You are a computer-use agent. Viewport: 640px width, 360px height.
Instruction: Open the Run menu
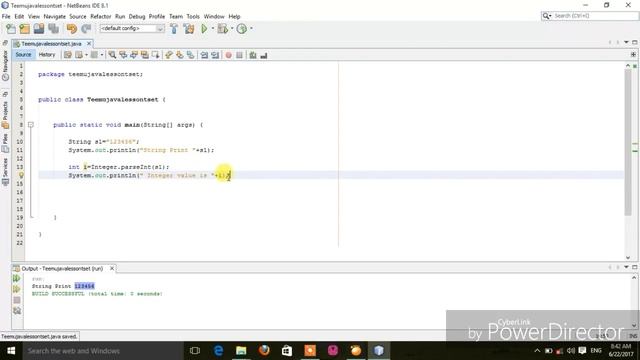(x=120, y=16)
